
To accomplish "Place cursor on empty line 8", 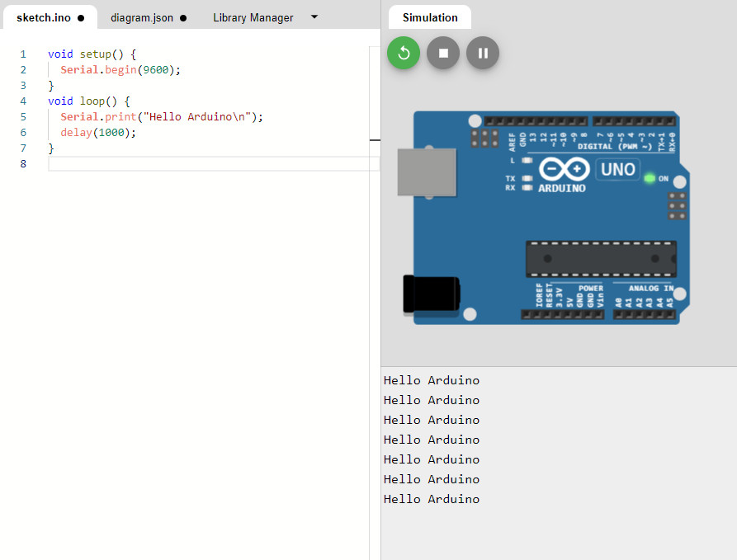I will coord(213,164).
